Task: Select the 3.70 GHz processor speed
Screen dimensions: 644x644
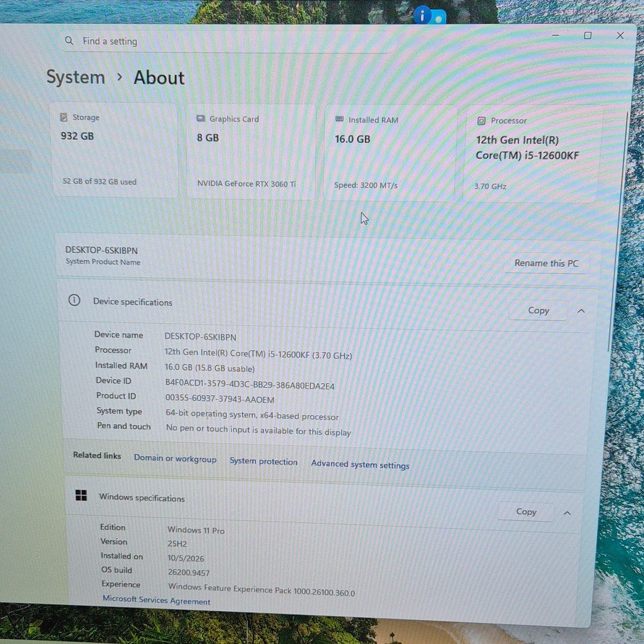Action: coord(491,186)
